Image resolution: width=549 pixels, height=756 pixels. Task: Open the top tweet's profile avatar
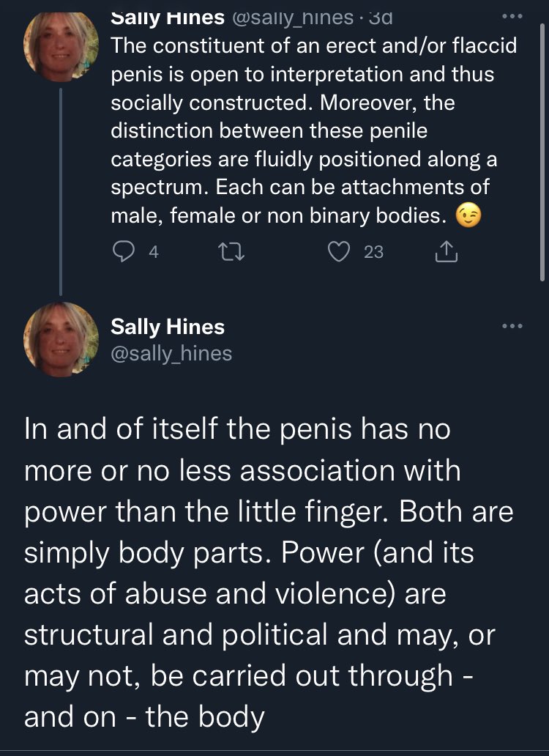pyautogui.click(x=61, y=44)
